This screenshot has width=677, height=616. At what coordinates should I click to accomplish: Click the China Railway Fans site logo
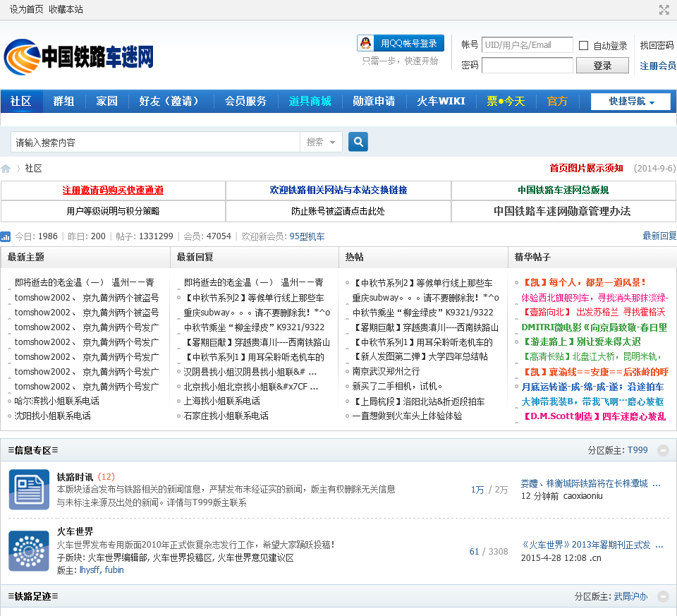[x=79, y=56]
